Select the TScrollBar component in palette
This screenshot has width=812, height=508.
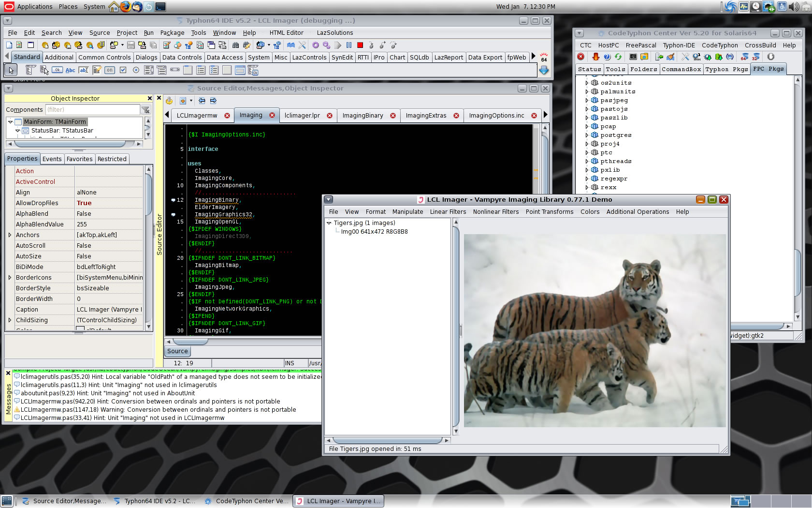(175, 70)
